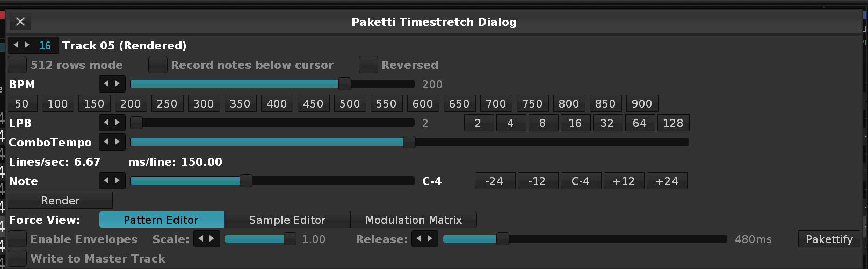The width and height of the screenshot is (868, 269).
Task: Transpose note with +12 button
Action: pos(624,181)
